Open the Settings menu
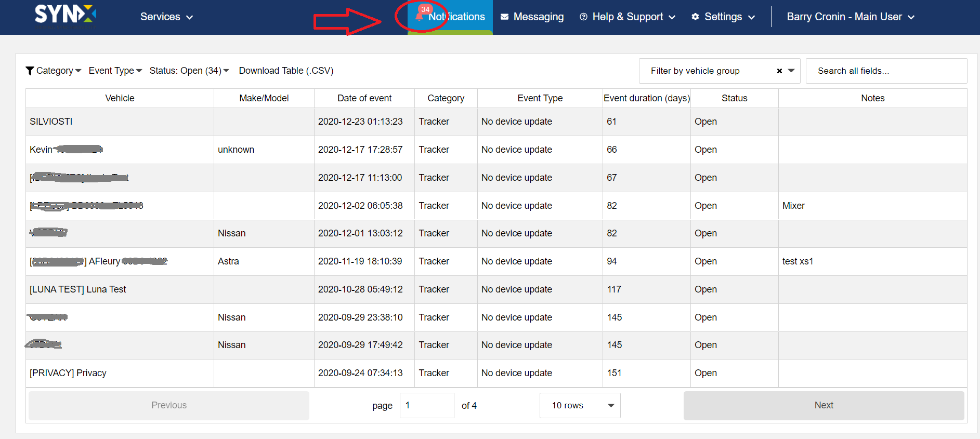 (x=723, y=17)
